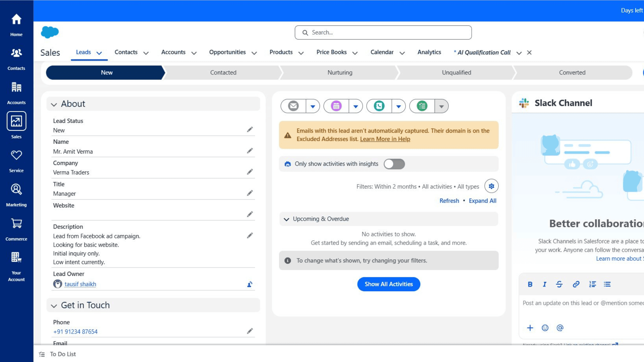This screenshot has width=644, height=362.
Task: Select Converted stage in path
Action: tap(572, 72)
